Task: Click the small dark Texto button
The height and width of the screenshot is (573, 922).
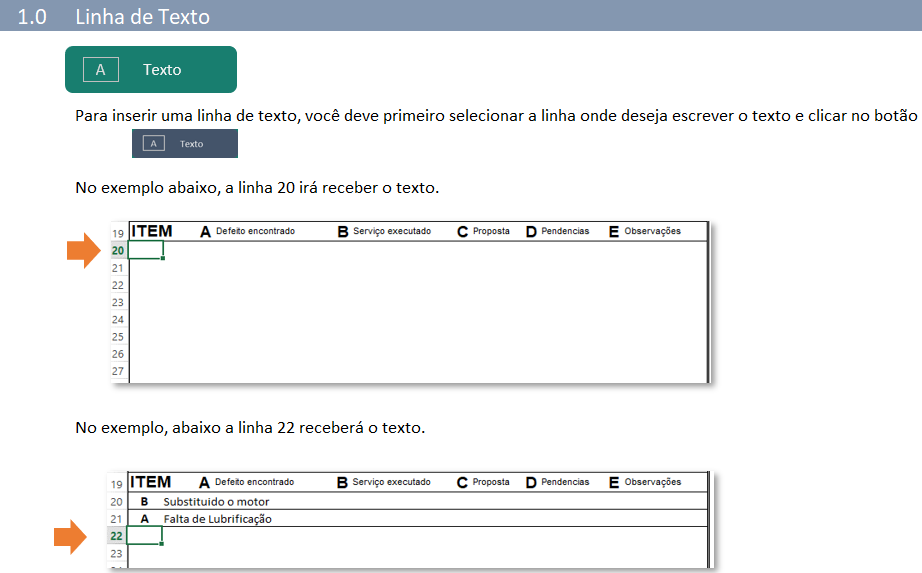Action: point(185,144)
